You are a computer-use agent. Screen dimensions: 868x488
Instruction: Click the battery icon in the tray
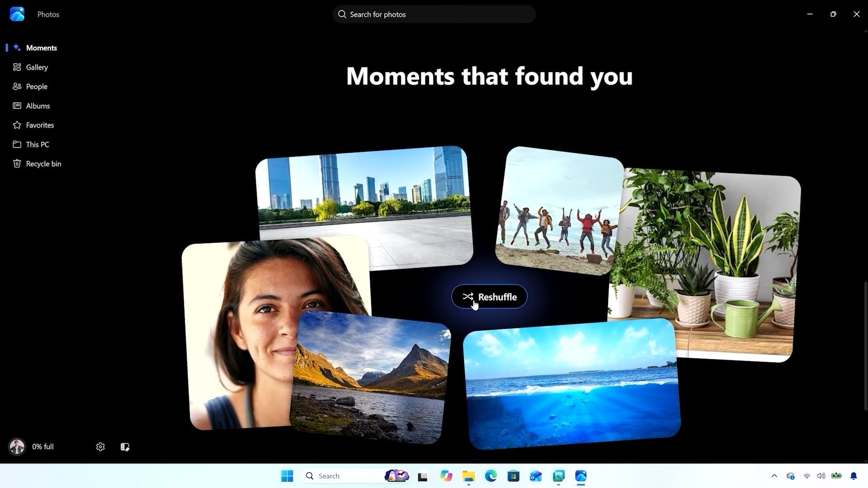[x=836, y=476]
